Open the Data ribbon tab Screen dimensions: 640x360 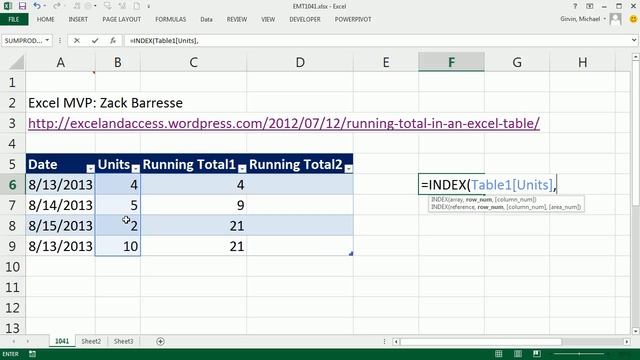click(x=206, y=19)
